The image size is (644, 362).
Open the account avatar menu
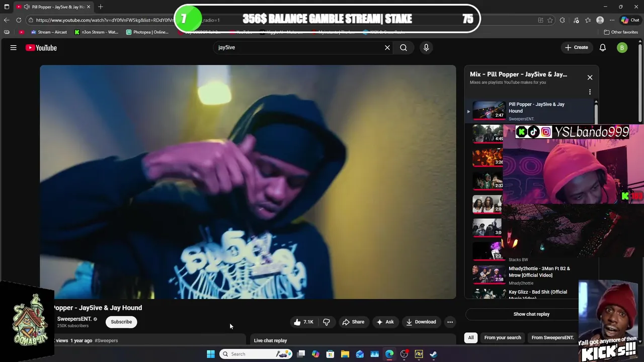point(622,48)
